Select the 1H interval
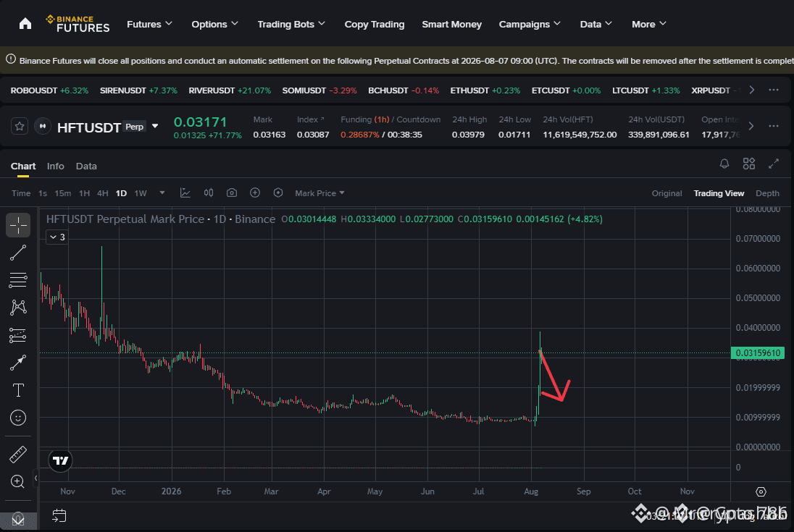Viewport: 794px width, 532px height. [x=84, y=193]
